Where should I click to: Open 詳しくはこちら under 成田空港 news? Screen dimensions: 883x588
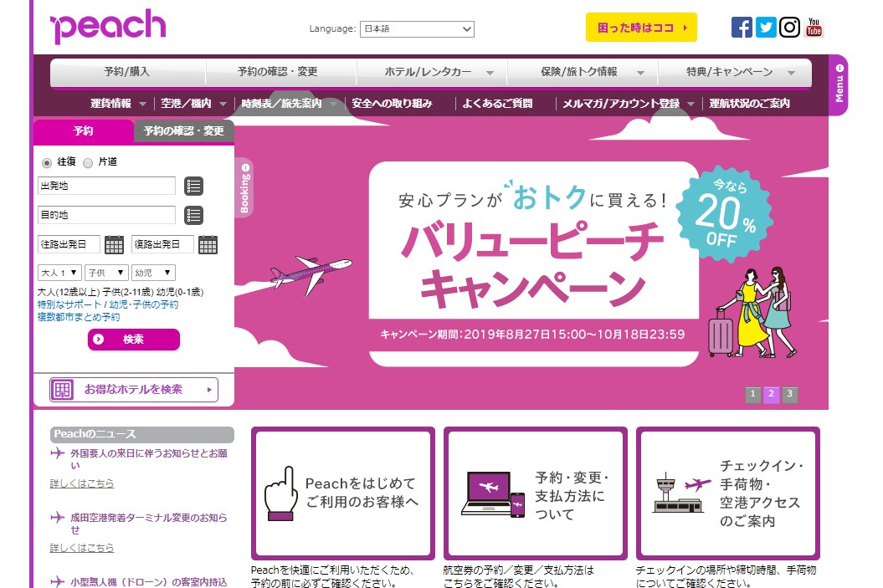click(x=82, y=548)
